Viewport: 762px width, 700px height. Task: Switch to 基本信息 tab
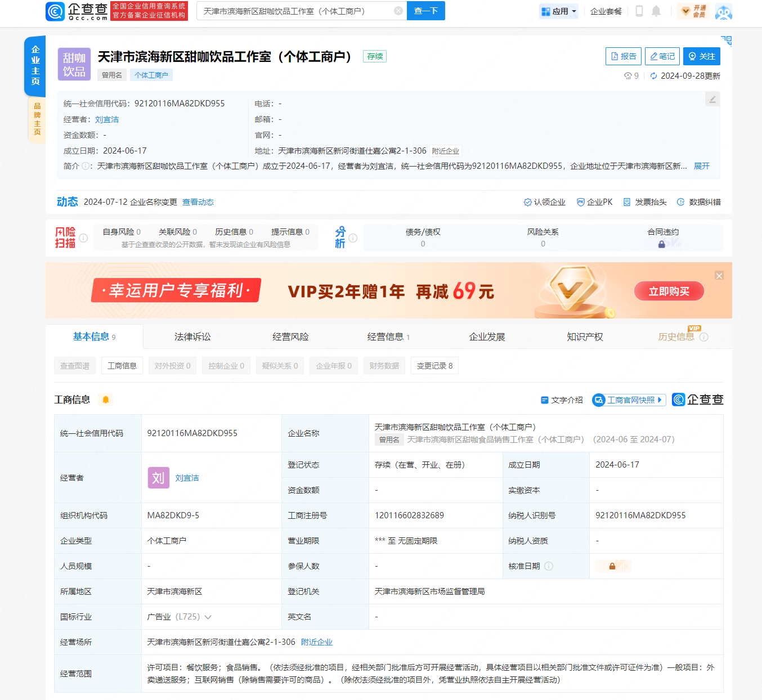click(x=94, y=337)
